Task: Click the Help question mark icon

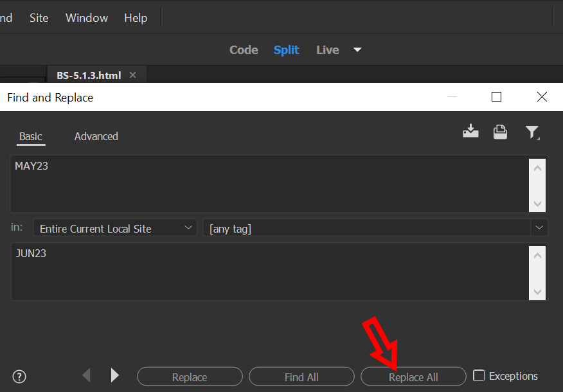Action: click(19, 377)
